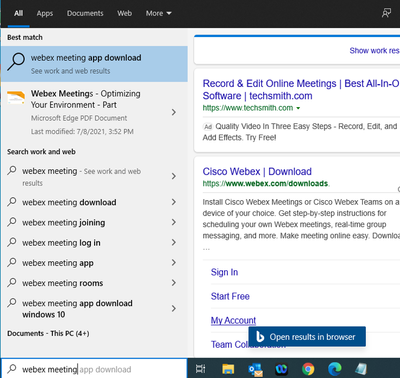Click the magnifier icon in search box
This screenshot has width=400, height=378.
pyautogui.click(x=12, y=369)
